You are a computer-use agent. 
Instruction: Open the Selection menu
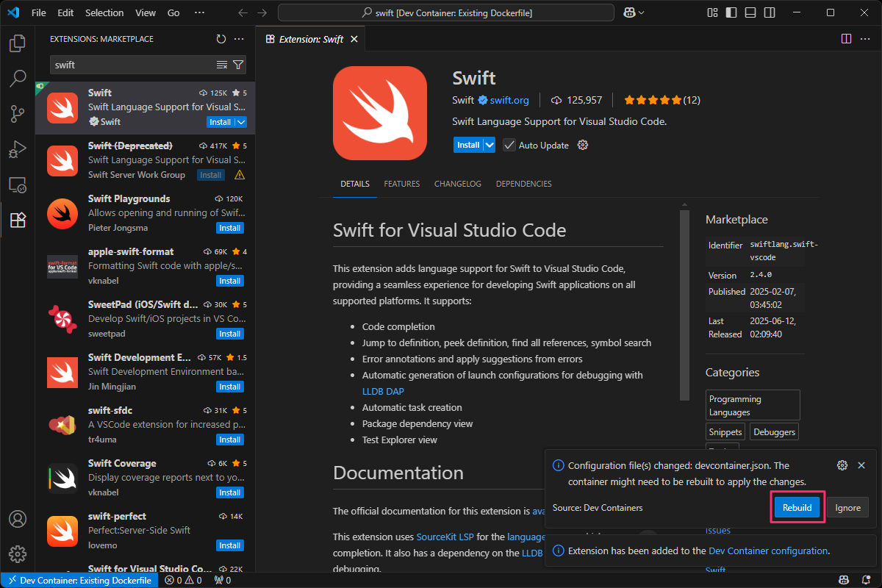click(104, 12)
